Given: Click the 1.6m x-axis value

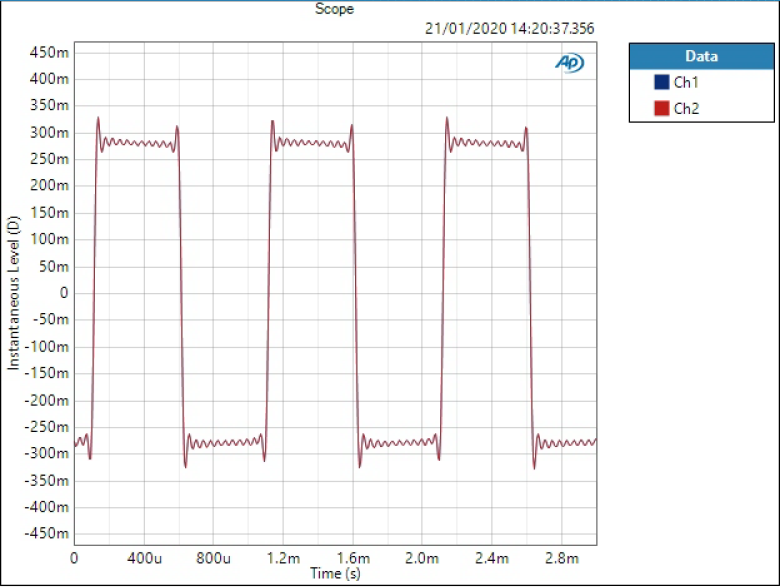Looking at the screenshot, I should coord(353,558).
